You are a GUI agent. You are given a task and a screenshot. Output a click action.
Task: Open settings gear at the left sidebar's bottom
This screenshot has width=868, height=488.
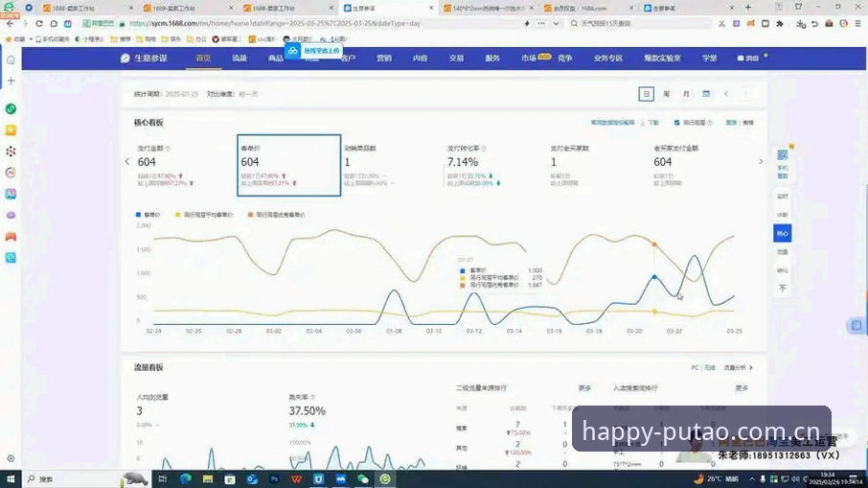click(x=11, y=458)
